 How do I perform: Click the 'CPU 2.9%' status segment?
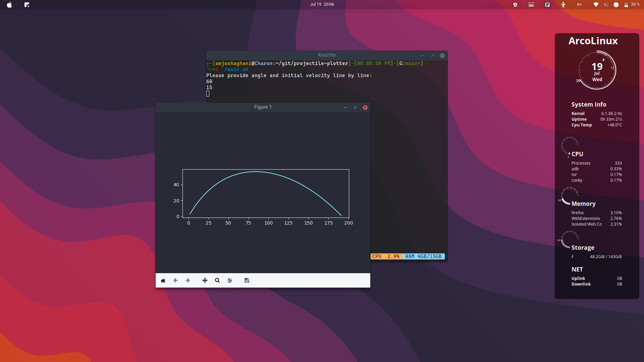386,256
